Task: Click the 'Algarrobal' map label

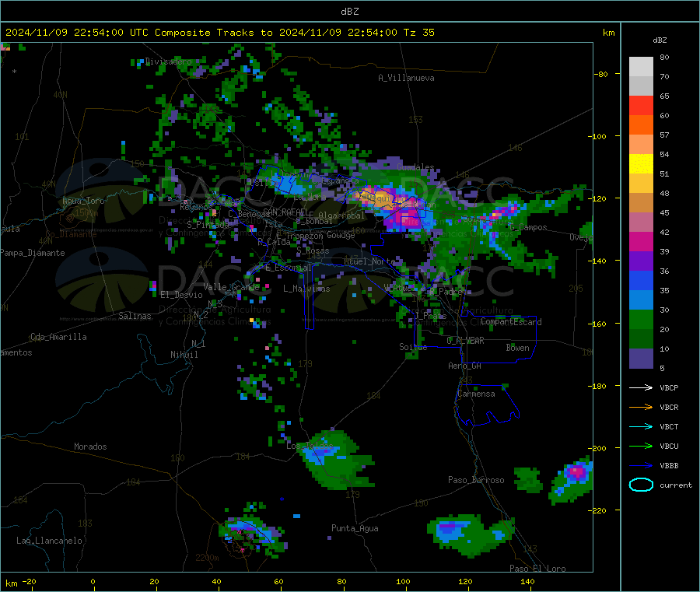Action: tap(341, 215)
